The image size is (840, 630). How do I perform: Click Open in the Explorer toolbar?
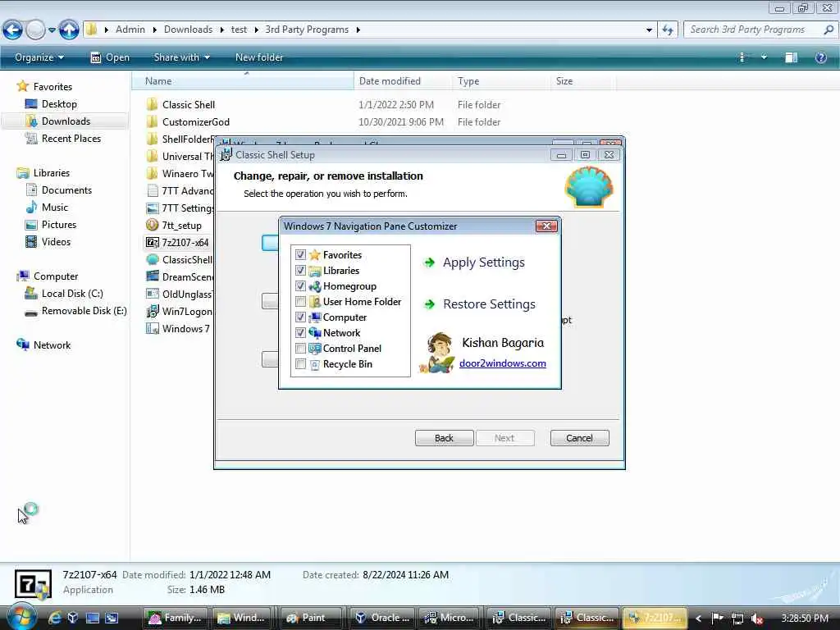pyautogui.click(x=110, y=57)
